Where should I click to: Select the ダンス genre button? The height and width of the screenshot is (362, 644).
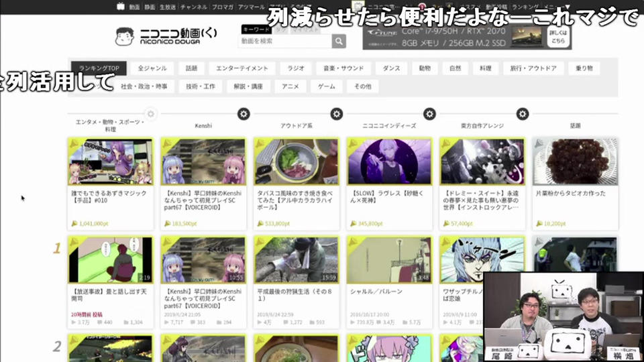391,68
